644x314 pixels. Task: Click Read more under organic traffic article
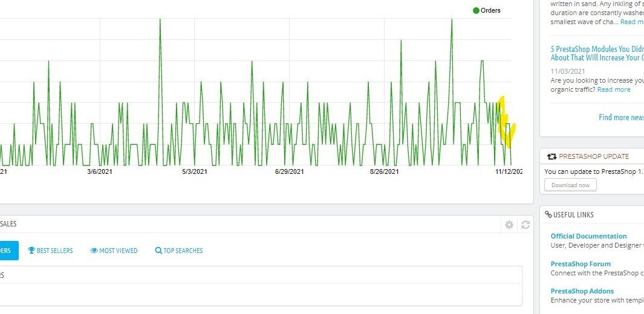pos(614,89)
